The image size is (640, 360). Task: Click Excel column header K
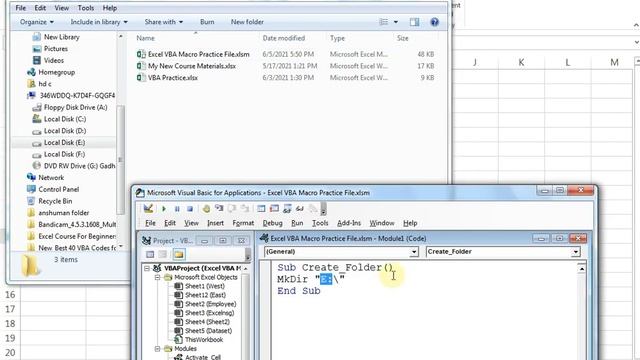click(x=521, y=62)
